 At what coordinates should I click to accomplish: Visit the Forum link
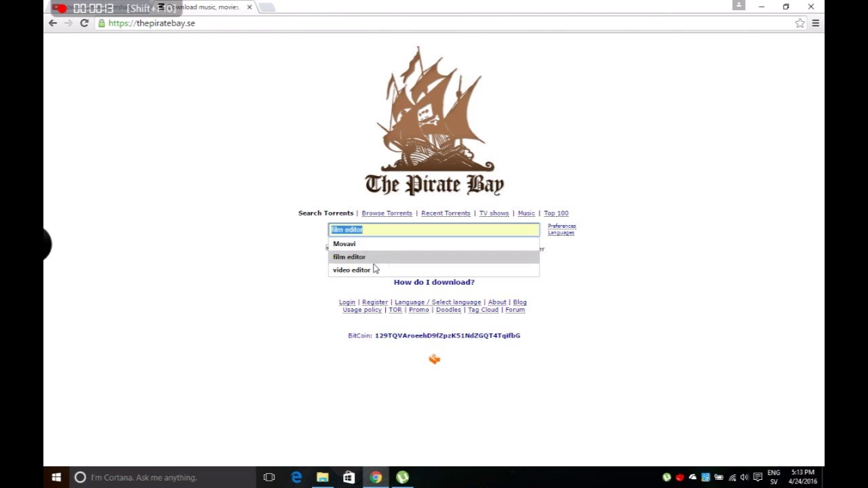515,310
